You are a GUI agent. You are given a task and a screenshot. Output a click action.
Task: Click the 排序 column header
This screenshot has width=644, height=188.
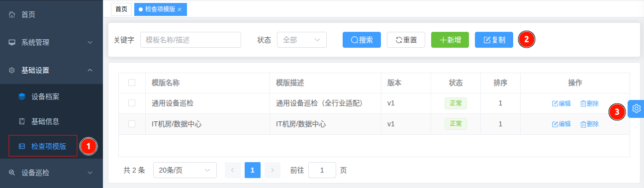pos(500,83)
